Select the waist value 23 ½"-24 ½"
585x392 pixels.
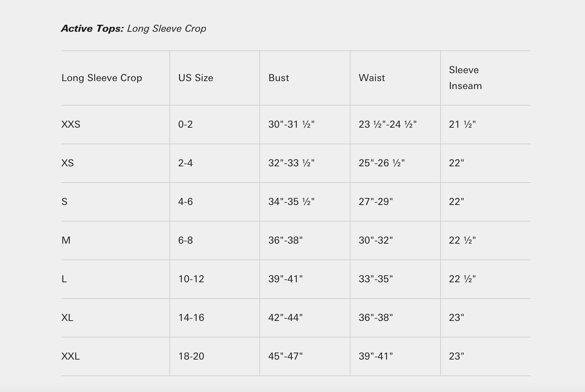[388, 124]
